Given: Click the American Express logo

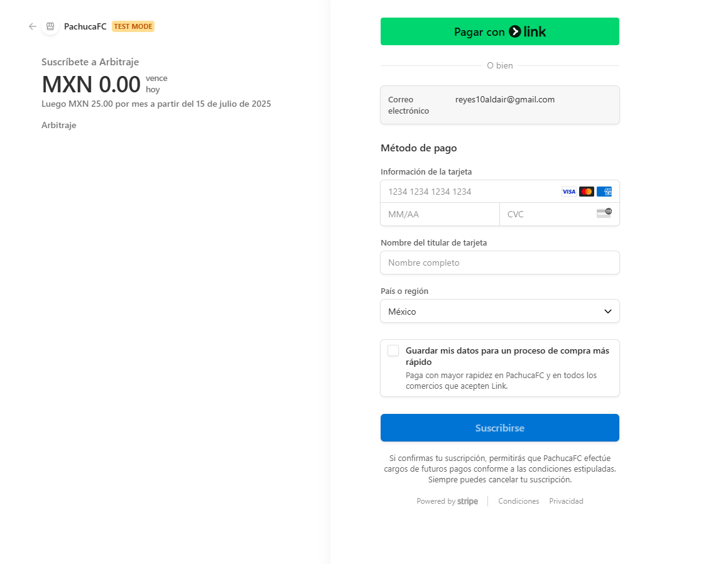Looking at the screenshot, I should tap(604, 192).
